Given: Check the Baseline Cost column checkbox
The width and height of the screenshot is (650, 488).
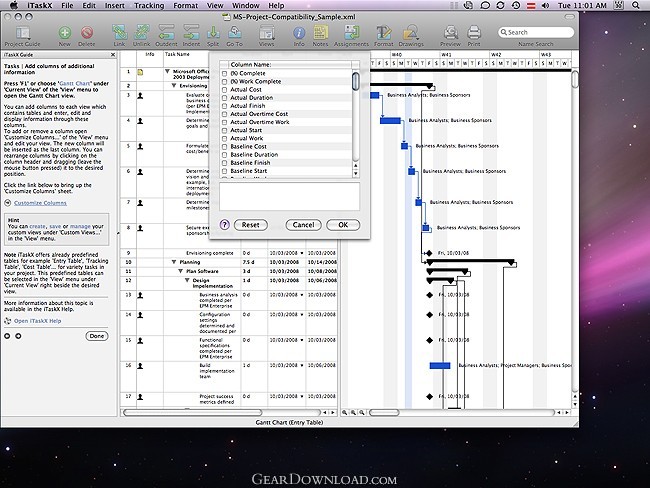Looking at the screenshot, I should click(x=224, y=147).
